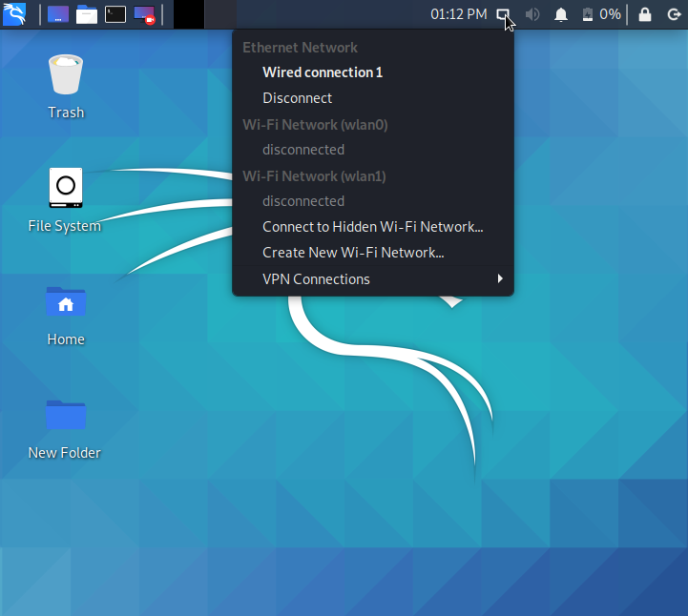Viewport: 688px width, 616px height.
Task: Select Wired connection 1
Action: coord(323,72)
